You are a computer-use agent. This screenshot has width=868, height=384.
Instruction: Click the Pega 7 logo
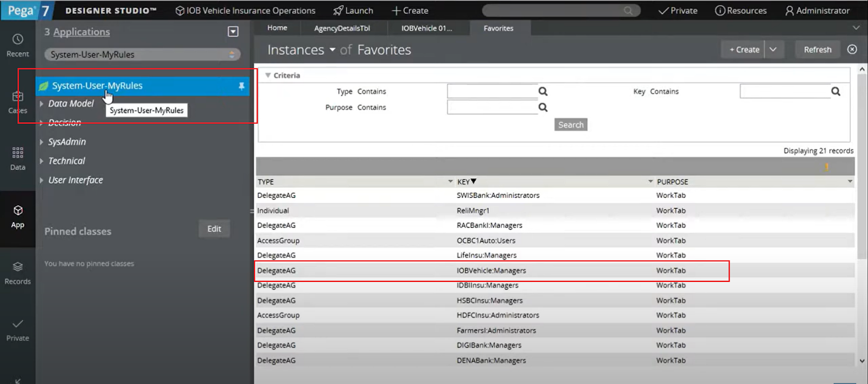pos(28,10)
